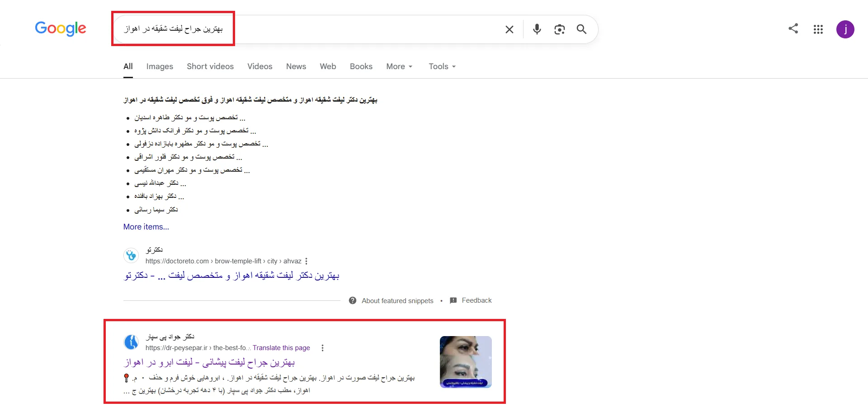Open three-dot menu next to doctoreto URL
The width and height of the screenshot is (868, 407).
(x=307, y=261)
